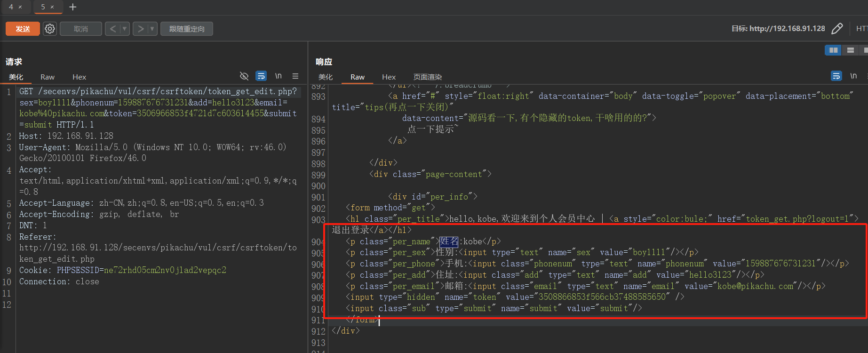Click the form method="get" response line
868x353 pixels.
coord(390,208)
